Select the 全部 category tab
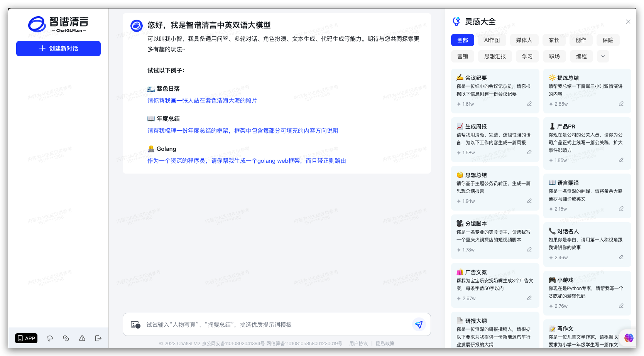Image resolution: width=644 pixels, height=356 pixels. click(463, 40)
